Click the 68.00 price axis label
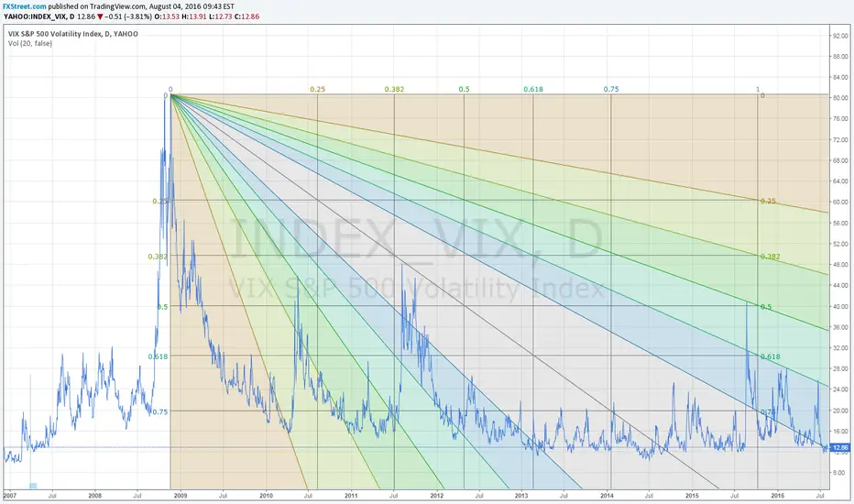 (x=840, y=160)
